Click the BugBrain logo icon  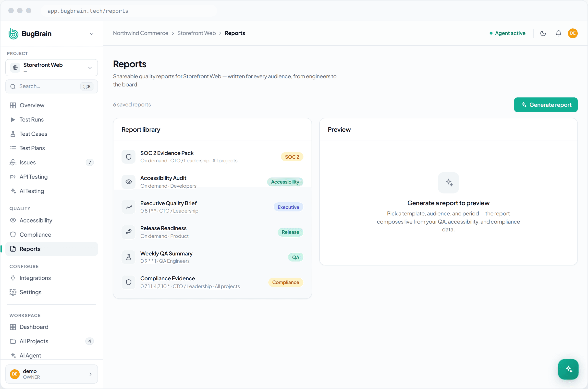pyautogui.click(x=13, y=34)
